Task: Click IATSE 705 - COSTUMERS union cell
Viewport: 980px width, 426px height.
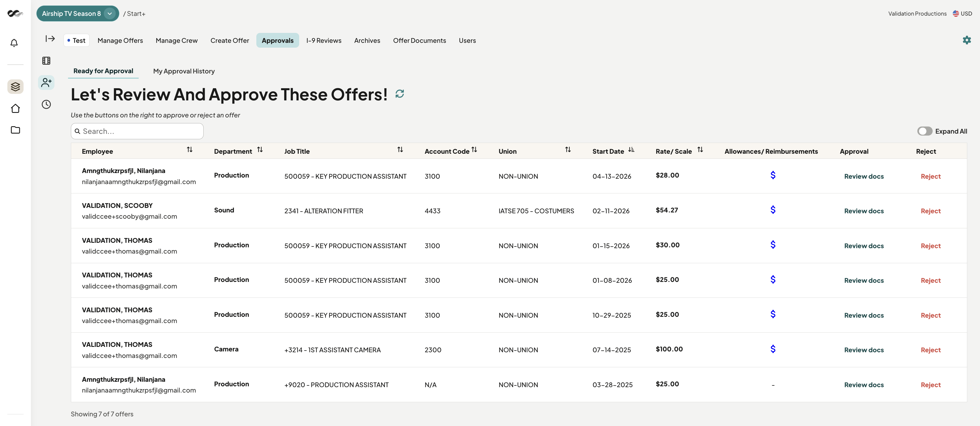Action: click(x=536, y=211)
